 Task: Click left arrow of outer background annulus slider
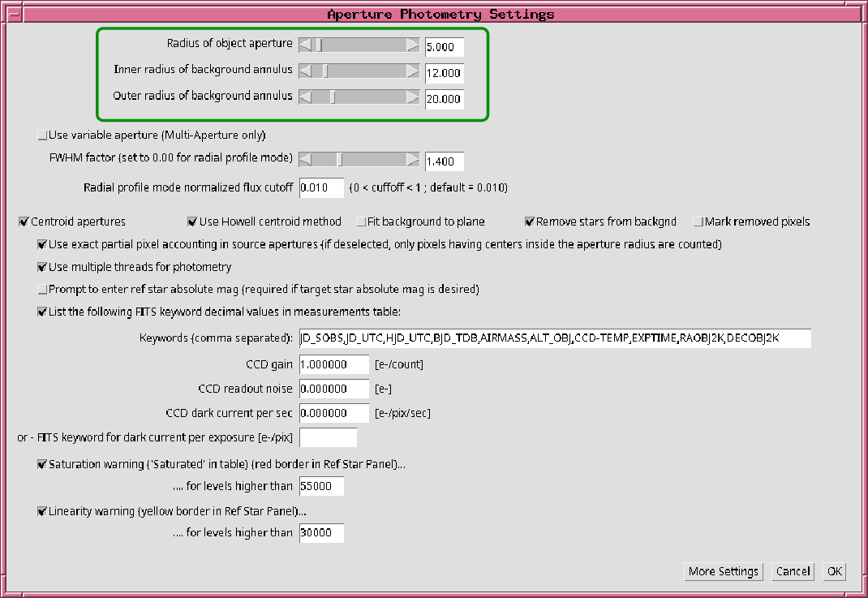(x=306, y=97)
